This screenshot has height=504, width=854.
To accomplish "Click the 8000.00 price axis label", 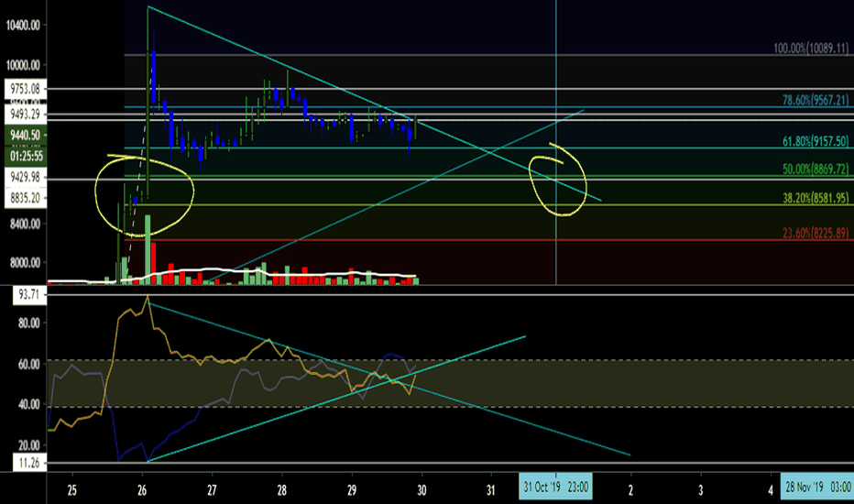I will (25, 263).
